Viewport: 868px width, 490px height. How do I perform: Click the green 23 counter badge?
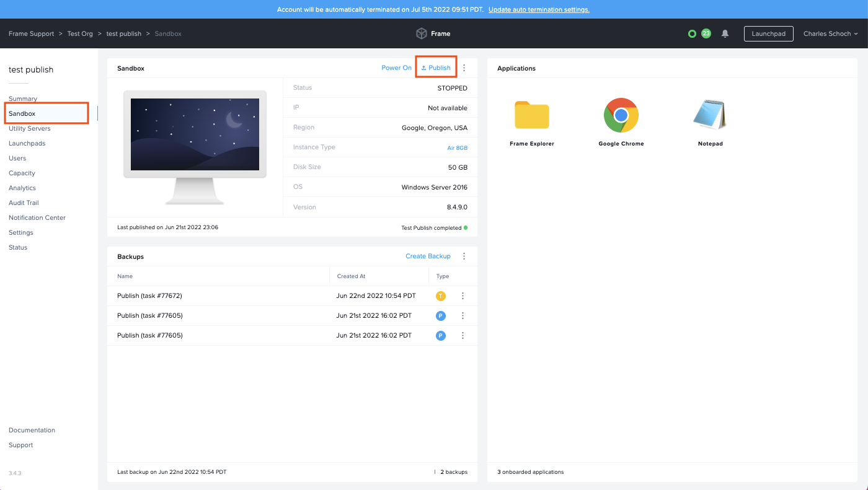[707, 33]
